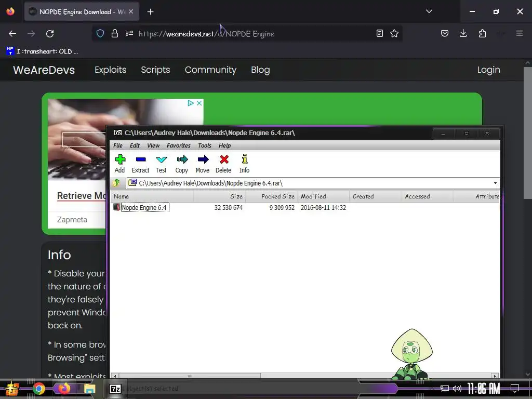Close the NOPDE Engine Download tab

pyautogui.click(x=131, y=11)
